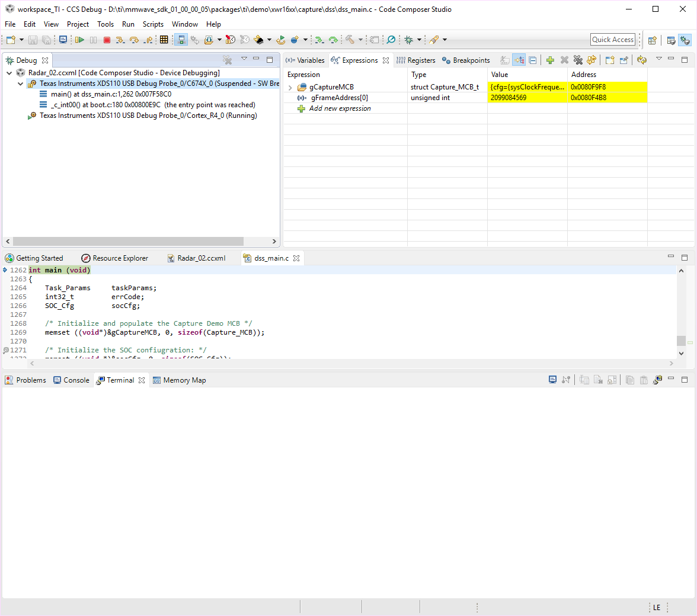
Task: Toggle the breakpoint marker on line 1271
Action: coord(5,350)
